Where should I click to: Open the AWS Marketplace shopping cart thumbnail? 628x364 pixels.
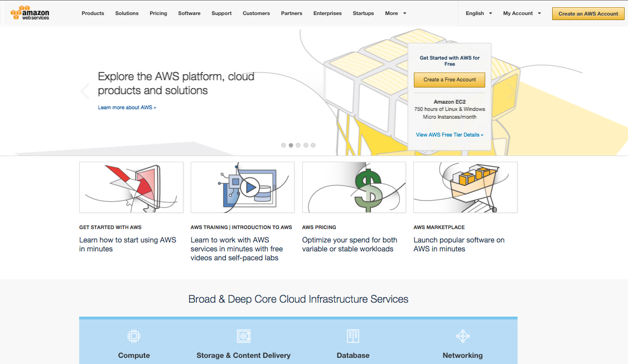[x=465, y=187]
